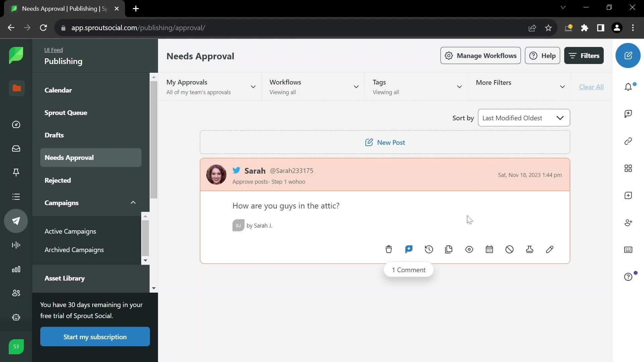
Task: Select the Drafts menu item
Action: pyautogui.click(x=54, y=135)
